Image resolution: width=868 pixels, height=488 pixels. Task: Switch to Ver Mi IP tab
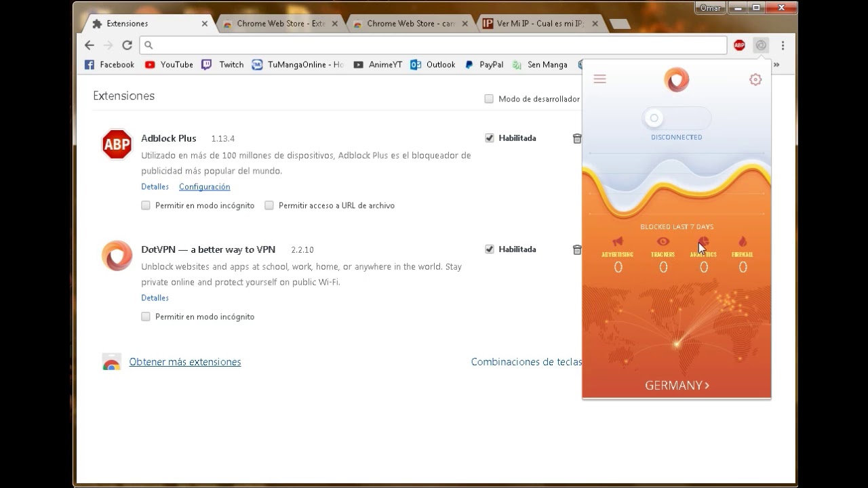(540, 24)
